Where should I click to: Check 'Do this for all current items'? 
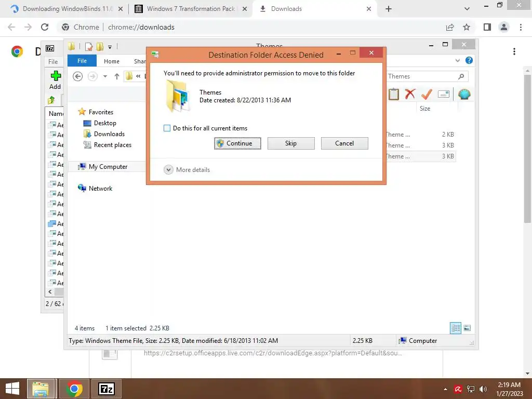click(167, 128)
